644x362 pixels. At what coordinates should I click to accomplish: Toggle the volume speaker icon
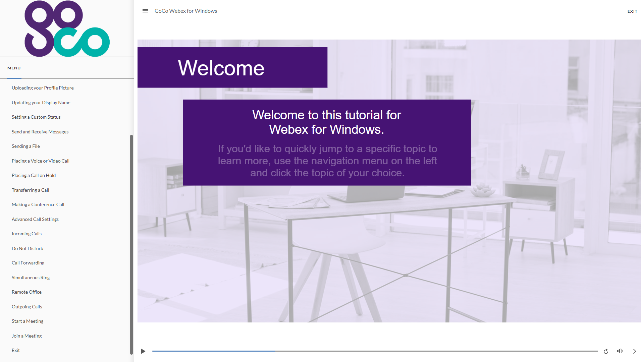(x=620, y=351)
